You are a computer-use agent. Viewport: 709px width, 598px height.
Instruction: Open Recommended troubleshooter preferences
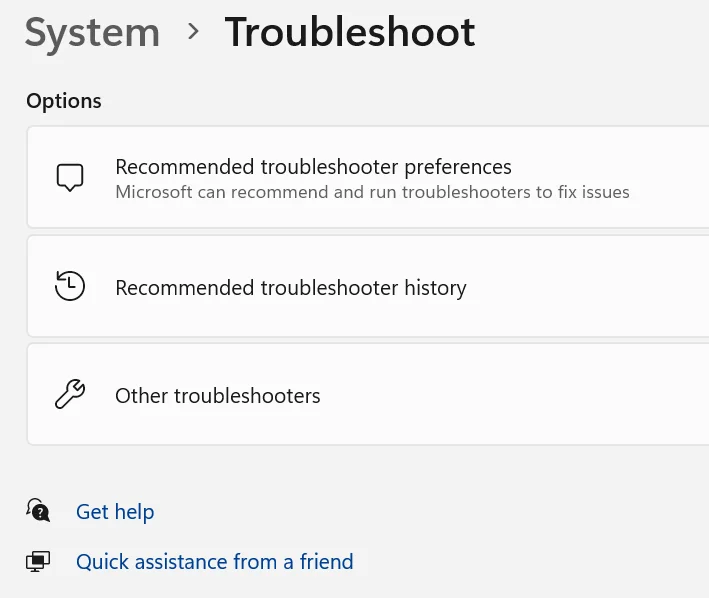pyautogui.click(x=313, y=167)
